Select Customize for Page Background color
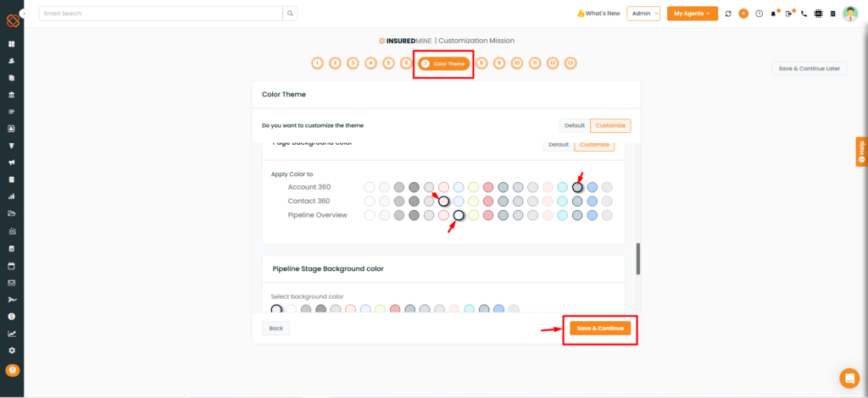Screen dimensions: 868x398 coord(594,145)
